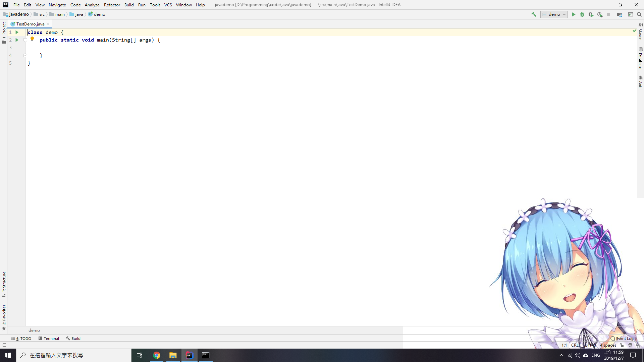Open Project Structure folder icon
The image size is (644, 362).
[x=620, y=14]
